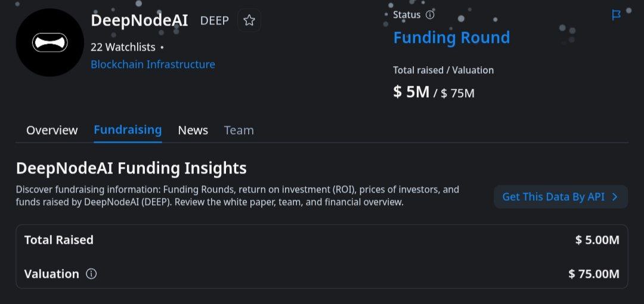Open the Blockchain Infrastructure category link
Screen dimensions: 644x304
(x=153, y=64)
